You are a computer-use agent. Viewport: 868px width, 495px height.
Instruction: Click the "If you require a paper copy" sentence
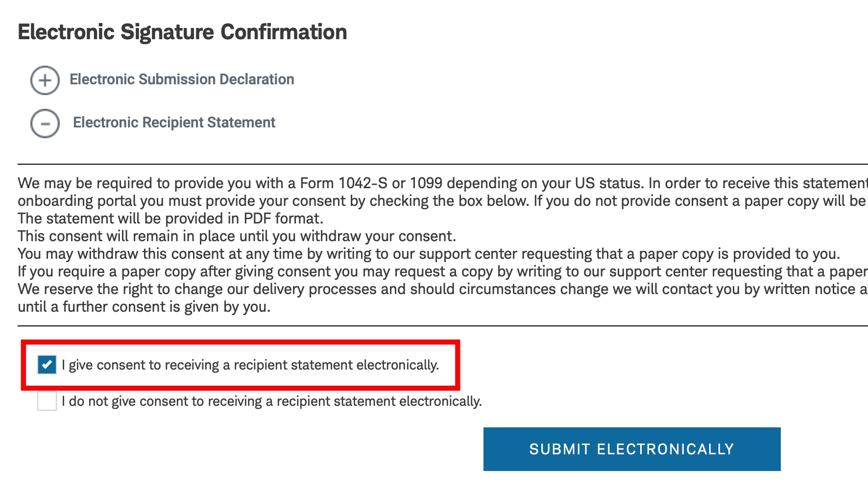443,272
